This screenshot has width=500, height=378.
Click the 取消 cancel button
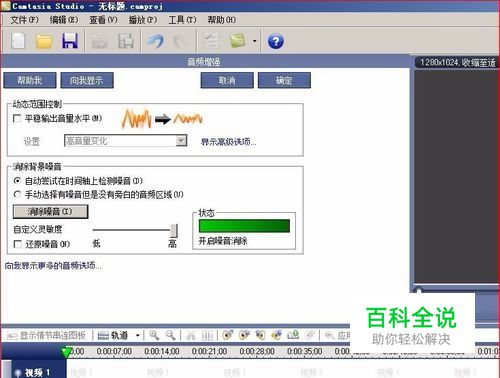227,80
